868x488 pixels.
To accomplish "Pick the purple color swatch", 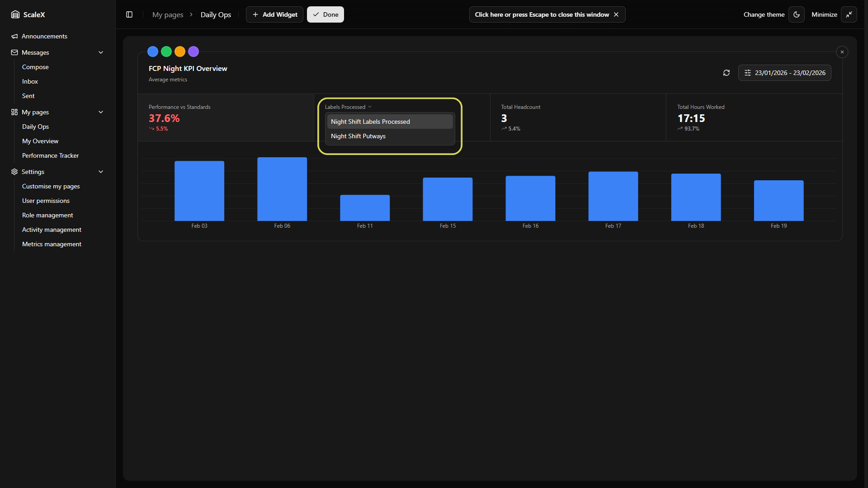I will 193,52.
